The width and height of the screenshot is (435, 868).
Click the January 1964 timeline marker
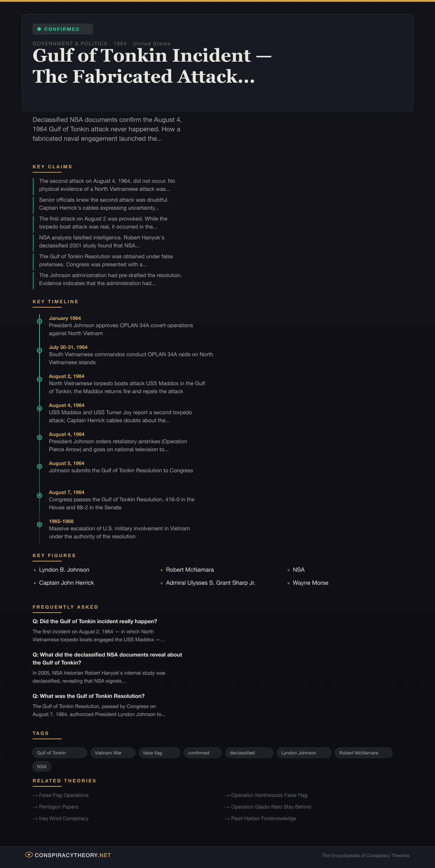40,321
